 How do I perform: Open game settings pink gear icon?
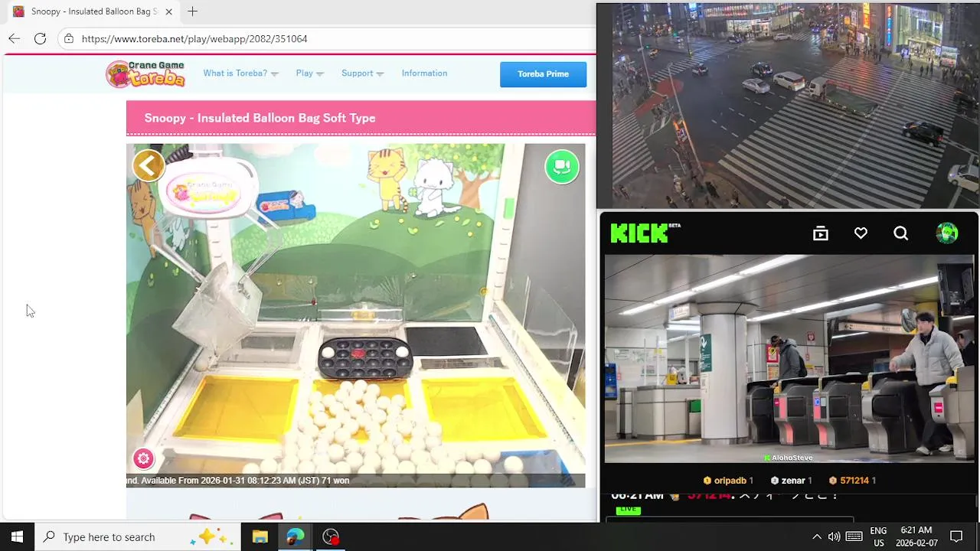tap(143, 458)
